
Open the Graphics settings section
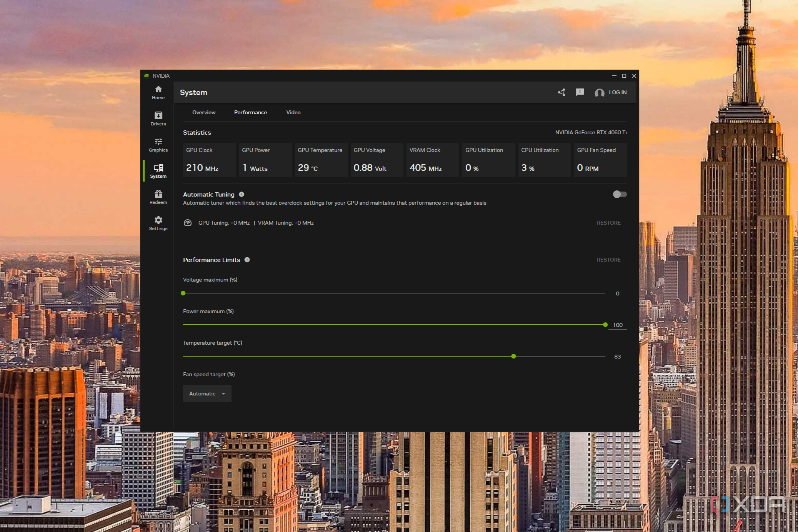tap(158, 145)
